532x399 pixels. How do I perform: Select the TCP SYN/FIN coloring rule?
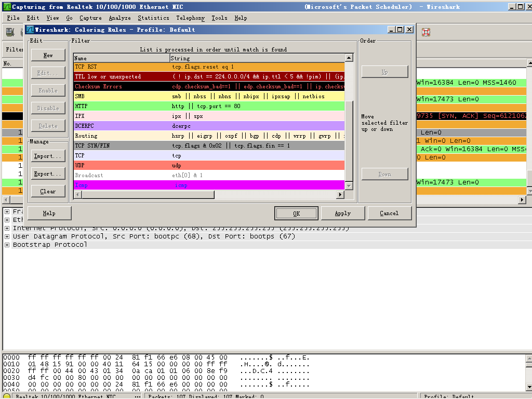(x=209, y=145)
